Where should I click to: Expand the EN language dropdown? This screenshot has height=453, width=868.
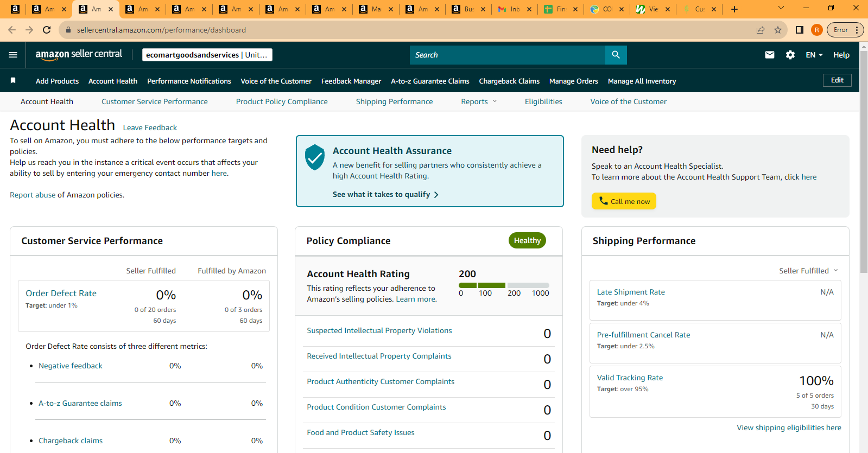point(814,55)
